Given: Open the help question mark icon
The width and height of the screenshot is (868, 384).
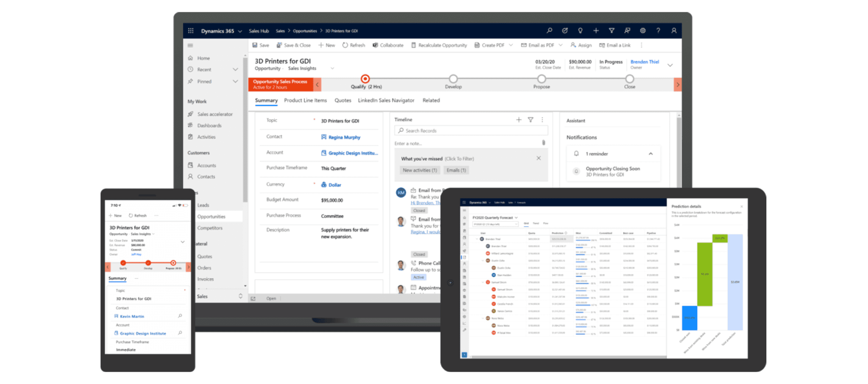Looking at the screenshot, I should point(658,30).
